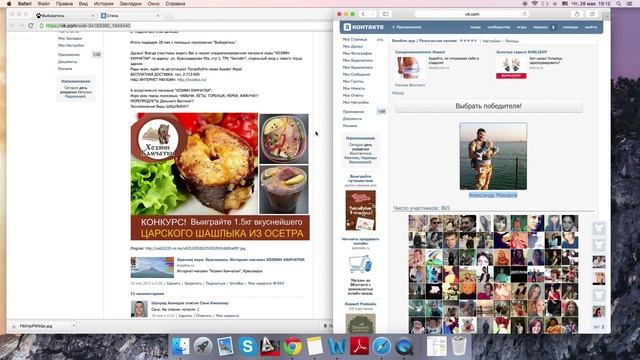Open the Kamchatka shop link thumbnail
This screenshot has width=640, height=360.
point(152,267)
